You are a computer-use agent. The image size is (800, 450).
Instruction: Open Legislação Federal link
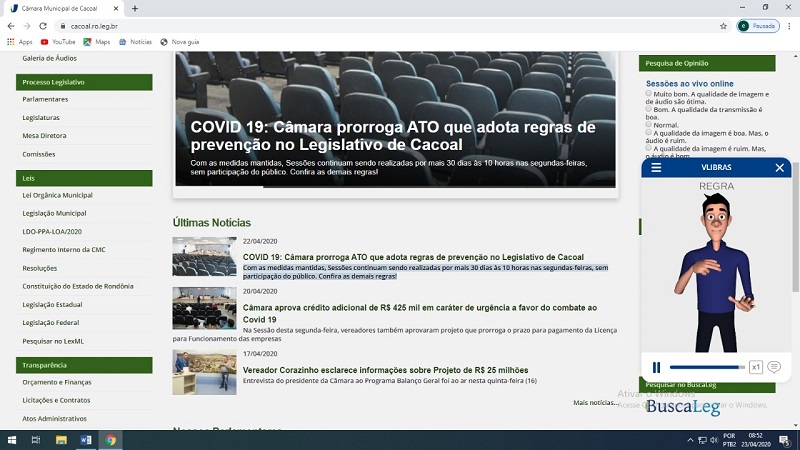(x=51, y=322)
